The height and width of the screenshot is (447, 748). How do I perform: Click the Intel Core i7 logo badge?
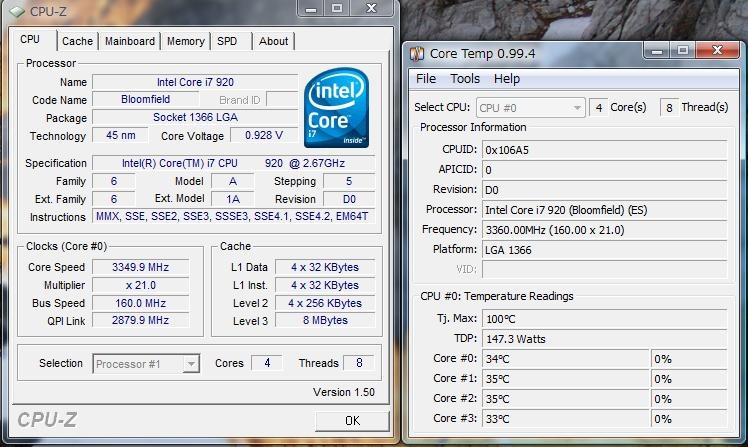tap(337, 108)
